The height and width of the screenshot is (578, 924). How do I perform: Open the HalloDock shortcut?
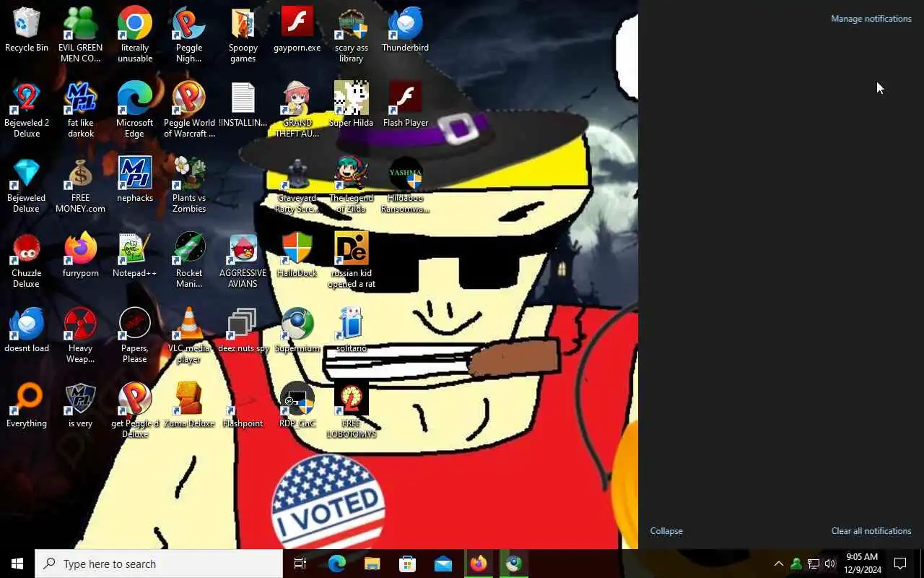click(x=297, y=256)
